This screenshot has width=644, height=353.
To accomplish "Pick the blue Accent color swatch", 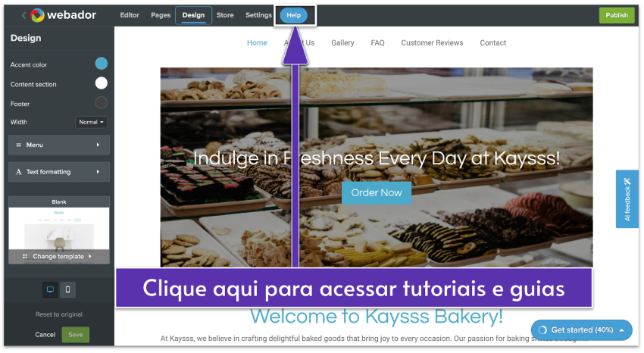I will click(101, 64).
